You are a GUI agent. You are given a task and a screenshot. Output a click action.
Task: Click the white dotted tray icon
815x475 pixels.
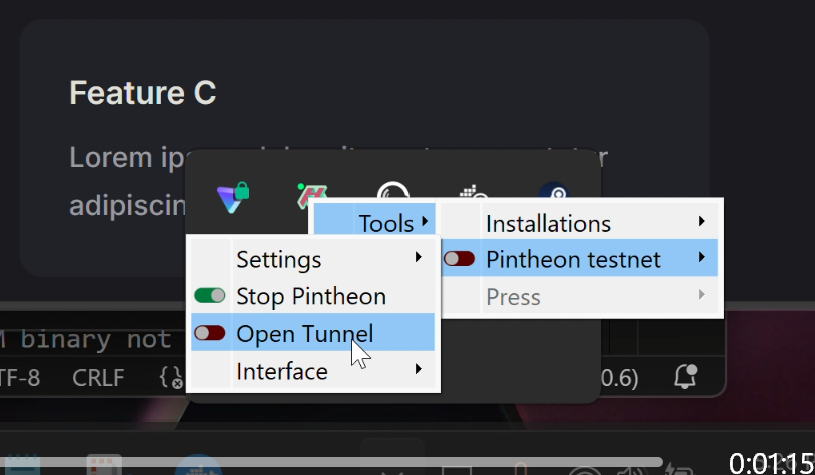coord(469,193)
